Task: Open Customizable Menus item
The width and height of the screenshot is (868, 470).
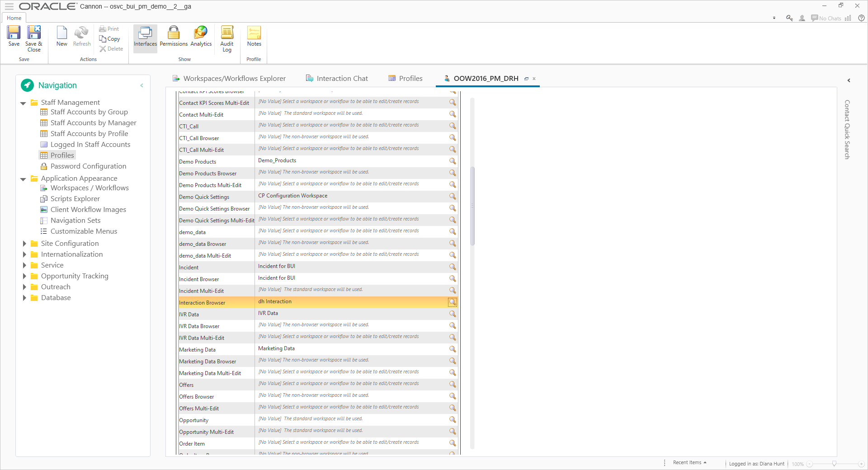Action: 79,231
